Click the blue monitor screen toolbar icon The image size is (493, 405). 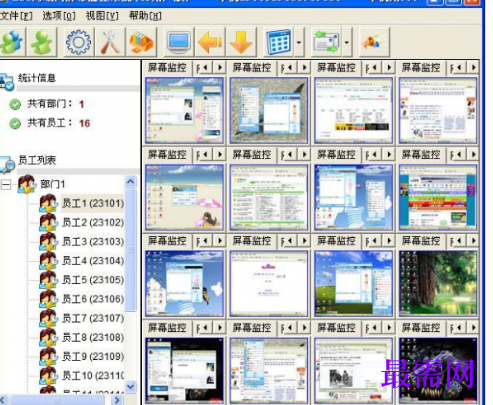pyautogui.click(x=179, y=42)
